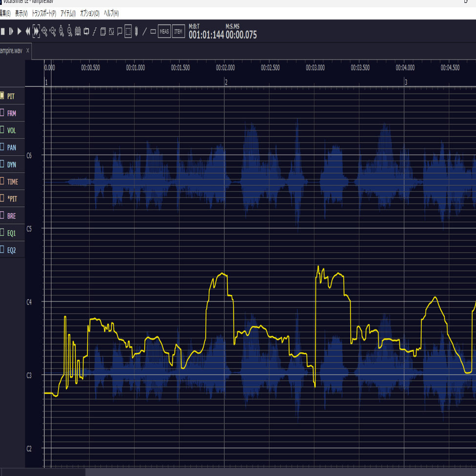Viewport: 476px width, 476px height.
Task: Click the horizontal scrollbar at the bottom
Action: click(x=238, y=472)
